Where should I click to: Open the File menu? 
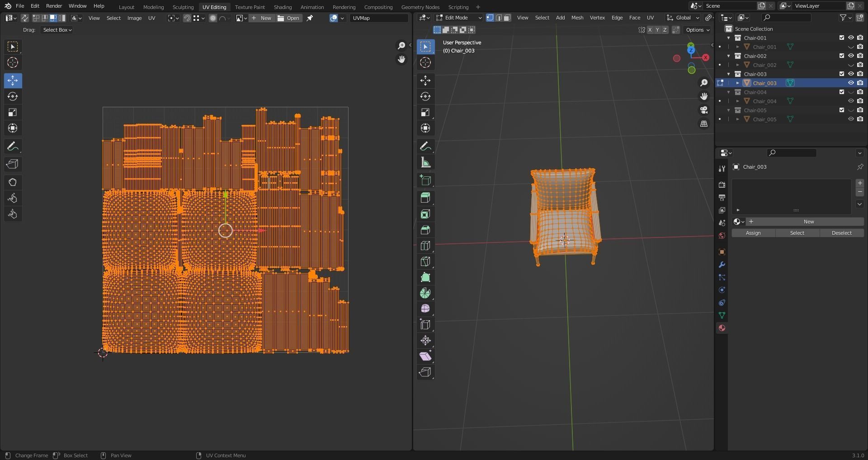click(20, 6)
